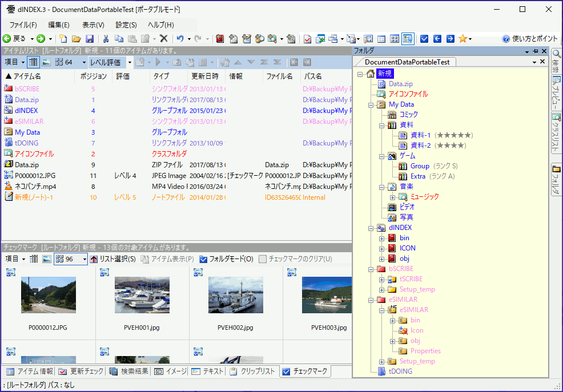Open a file using the yellow folder icon
Viewport: 563px width, 392px height.
76,39
